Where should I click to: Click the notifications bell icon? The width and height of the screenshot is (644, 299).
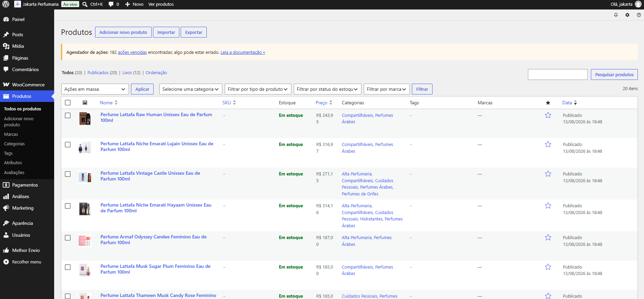[616, 15]
